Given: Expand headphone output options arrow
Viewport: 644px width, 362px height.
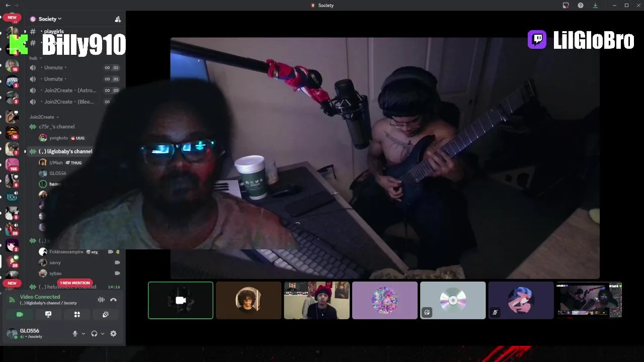Looking at the screenshot, I should 103,333.
